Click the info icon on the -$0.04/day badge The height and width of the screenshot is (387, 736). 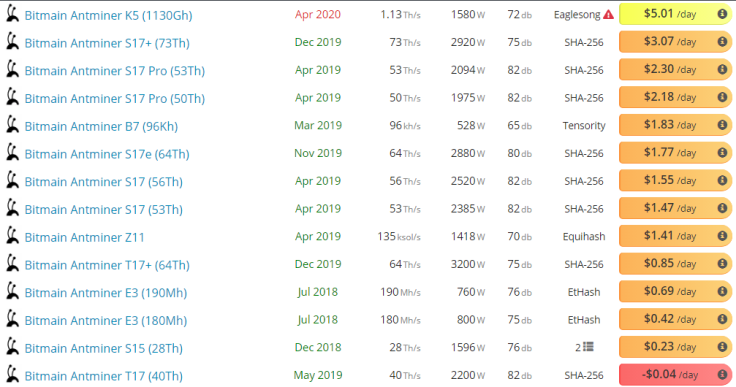tap(722, 374)
